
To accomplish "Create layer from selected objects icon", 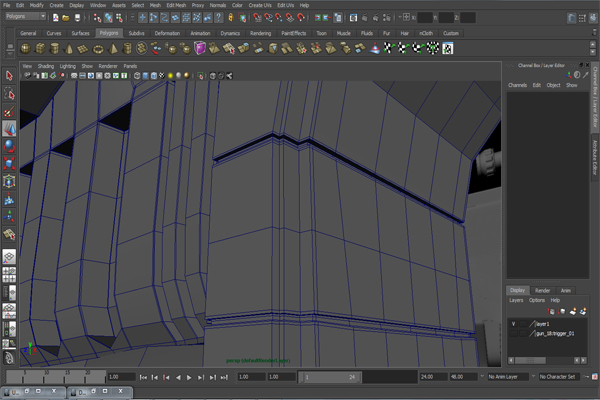I will (x=583, y=312).
